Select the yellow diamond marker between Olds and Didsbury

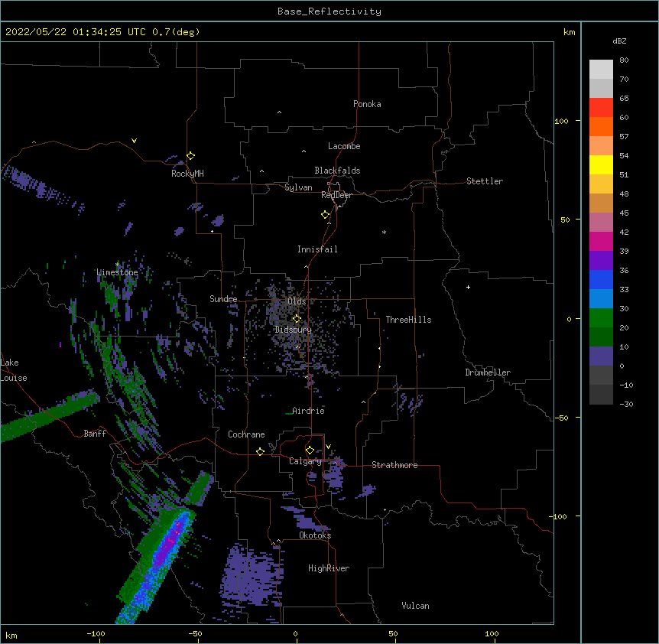297,318
